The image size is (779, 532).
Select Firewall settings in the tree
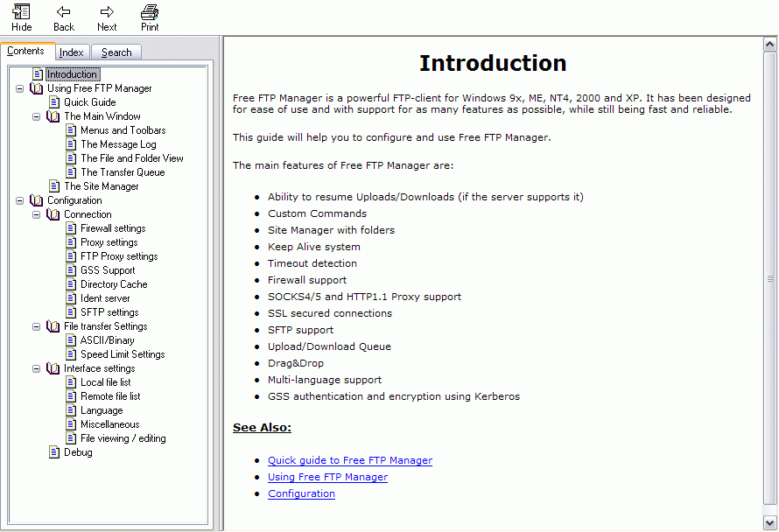point(113,228)
